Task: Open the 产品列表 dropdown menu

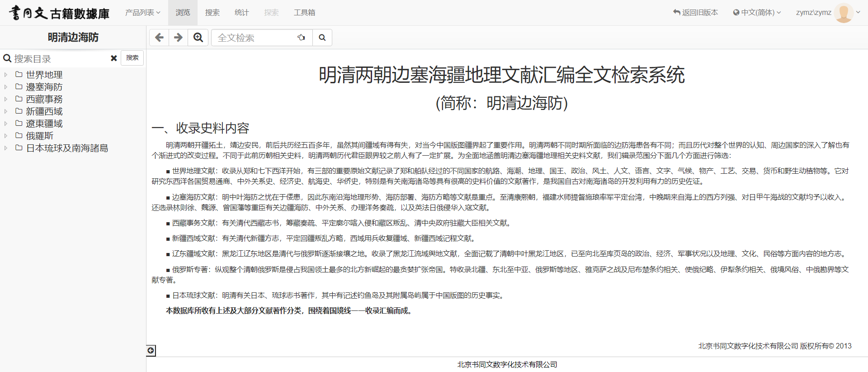Action: point(142,13)
